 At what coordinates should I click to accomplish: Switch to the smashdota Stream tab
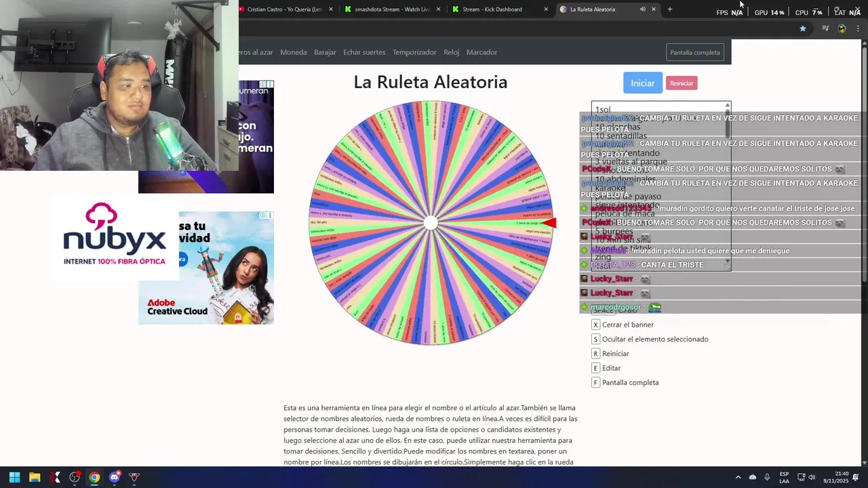(x=392, y=9)
